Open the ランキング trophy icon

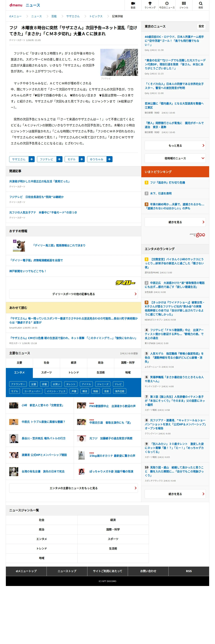click(x=150, y=5)
